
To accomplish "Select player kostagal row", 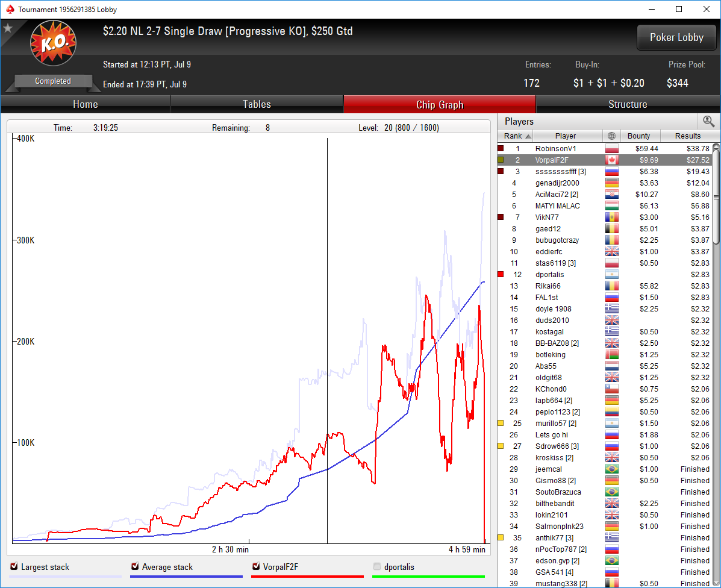I will [605, 331].
